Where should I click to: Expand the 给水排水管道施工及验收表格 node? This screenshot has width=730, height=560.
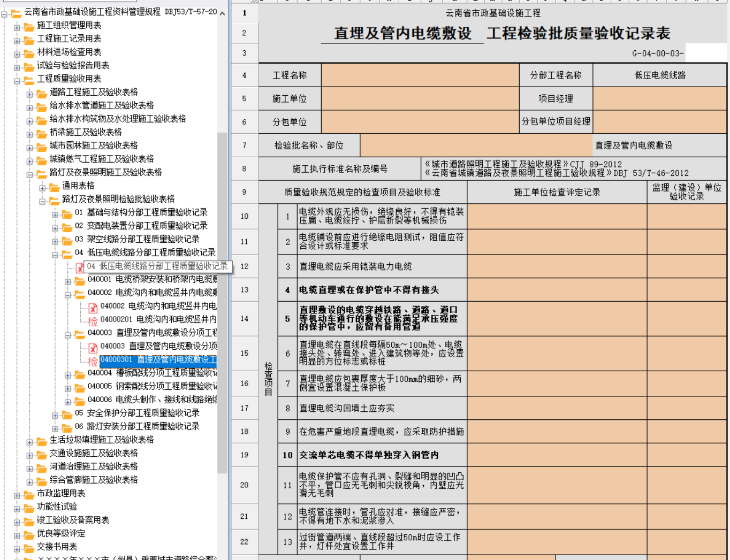coord(30,108)
